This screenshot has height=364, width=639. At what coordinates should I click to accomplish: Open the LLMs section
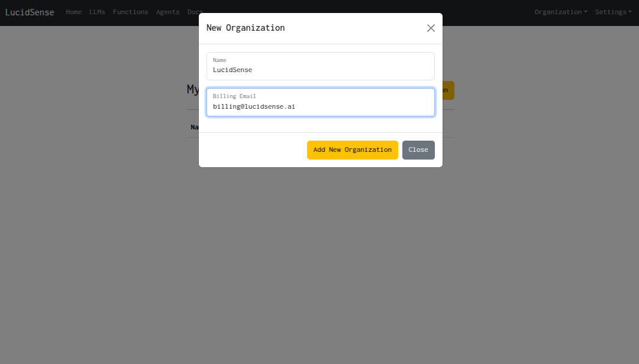pos(97,12)
